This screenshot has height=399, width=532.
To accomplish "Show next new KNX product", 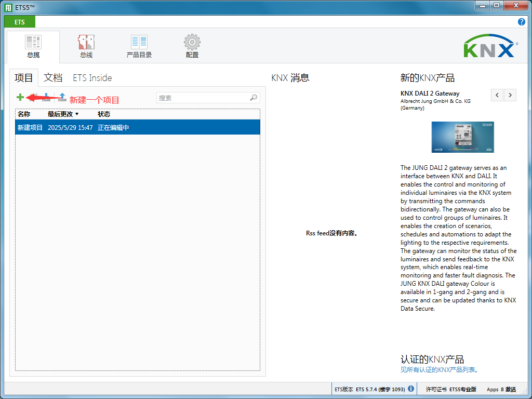I will [x=510, y=95].
